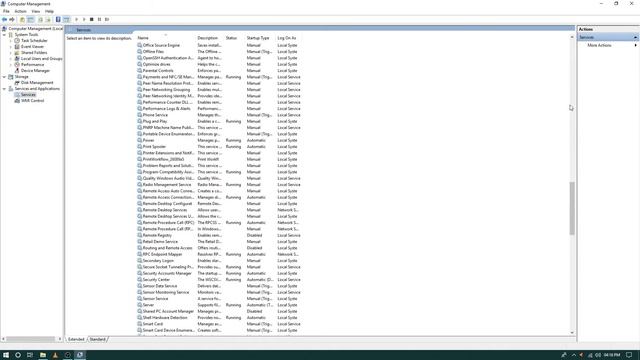The image size is (640, 360).
Task: Select the Print Spooler service row
Action: (219, 147)
